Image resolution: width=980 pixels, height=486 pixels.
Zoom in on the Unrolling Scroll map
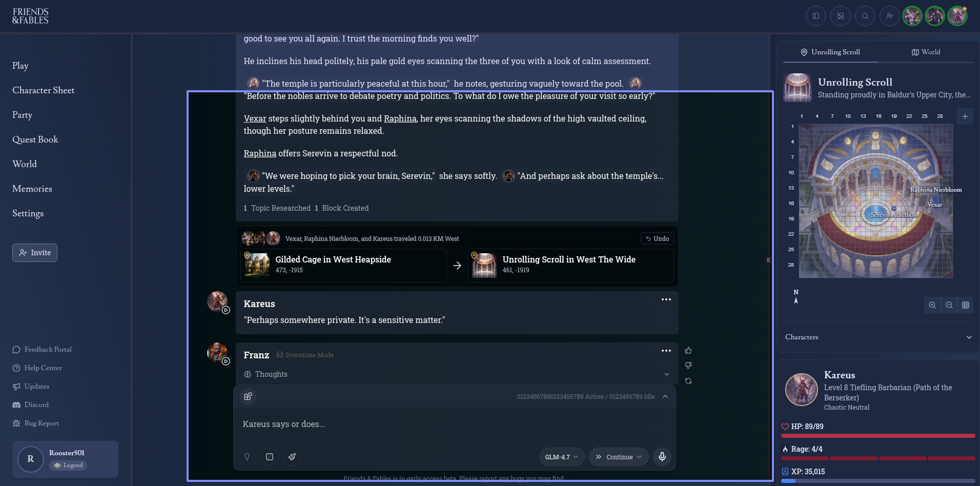pyautogui.click(x=932, y=305)
